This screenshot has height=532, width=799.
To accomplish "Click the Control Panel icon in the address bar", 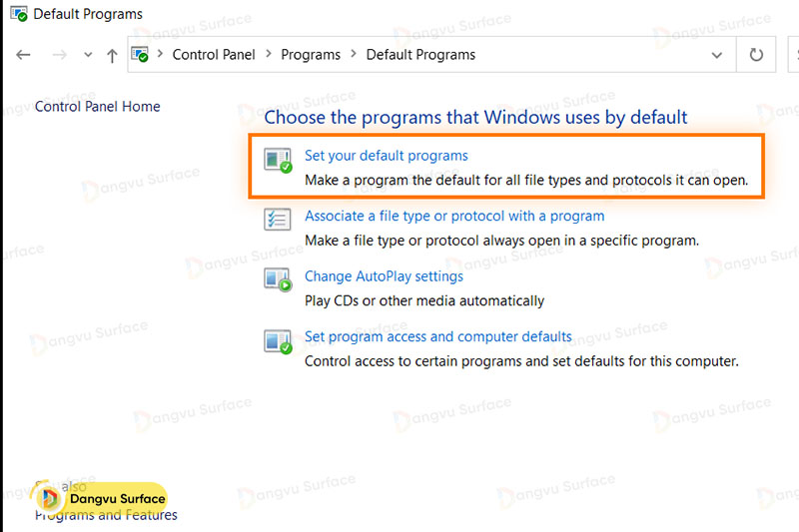I will (141, 55).
